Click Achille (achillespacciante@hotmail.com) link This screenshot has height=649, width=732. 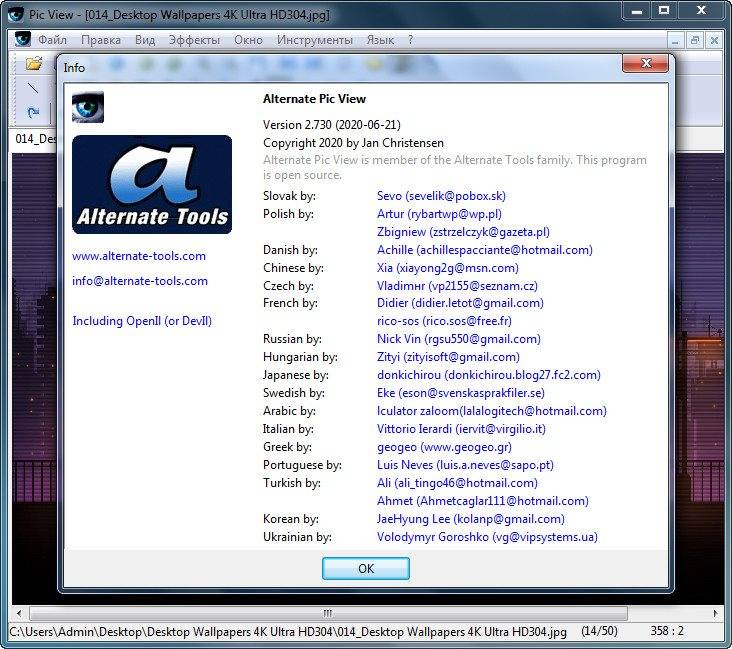pos(485,250)
